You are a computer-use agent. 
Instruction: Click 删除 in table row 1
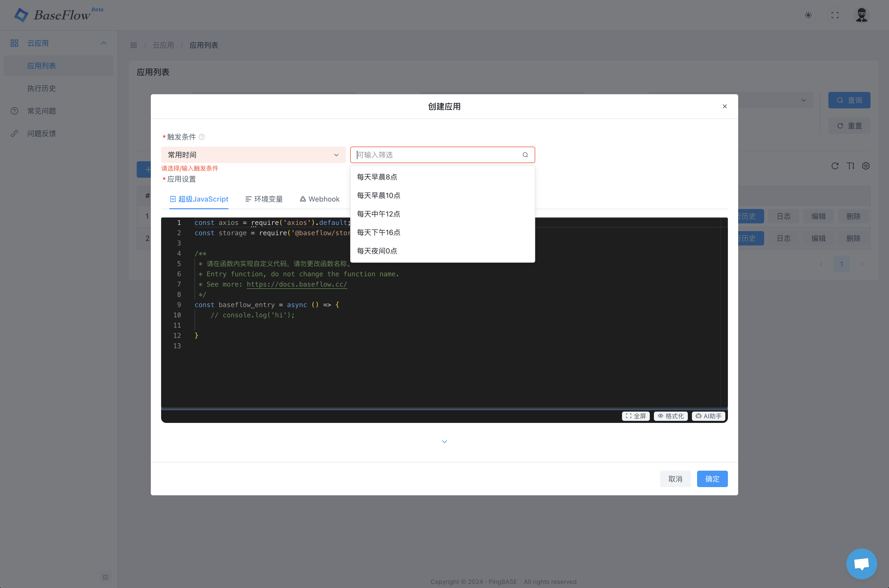point(853,216)
